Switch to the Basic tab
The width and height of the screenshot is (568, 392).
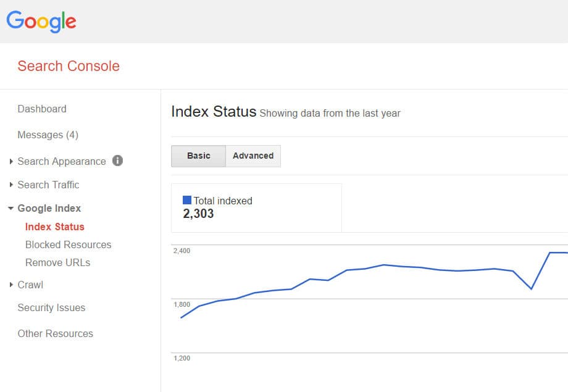[x=199, y=156]
